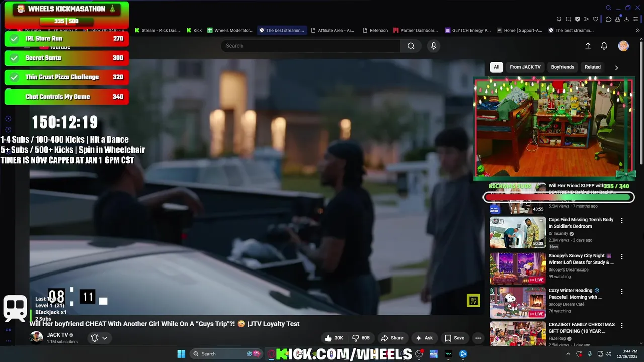Open the Affiliate Area bookmark
This screenshot has width=644, height=362.
click(x=332, y=30)
